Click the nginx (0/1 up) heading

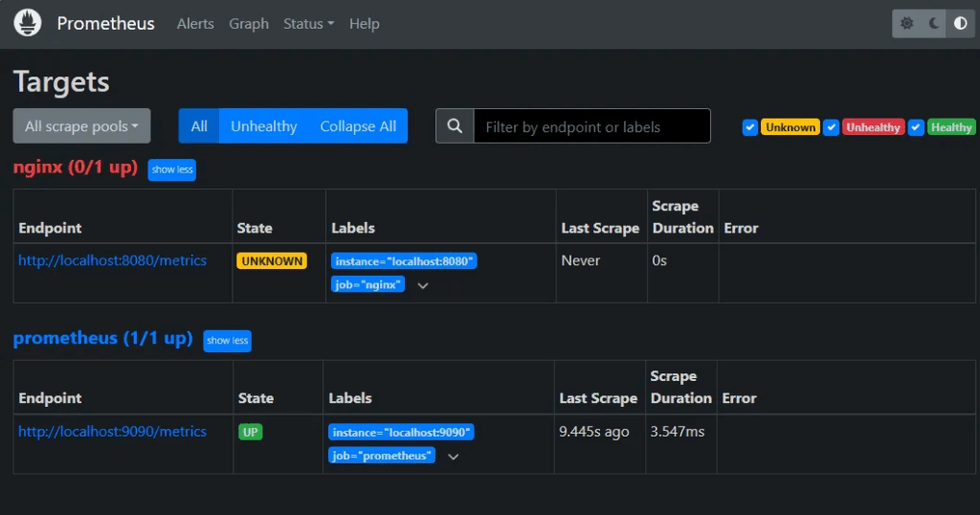click(76, 168)
